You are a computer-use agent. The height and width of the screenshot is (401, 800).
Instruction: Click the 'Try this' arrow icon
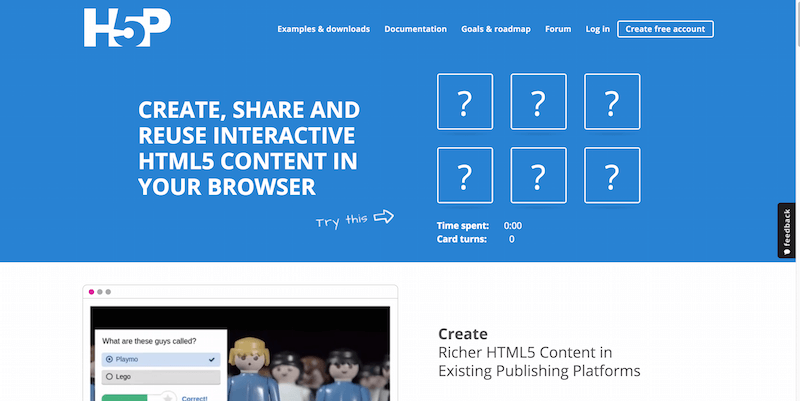pos(384,217)
